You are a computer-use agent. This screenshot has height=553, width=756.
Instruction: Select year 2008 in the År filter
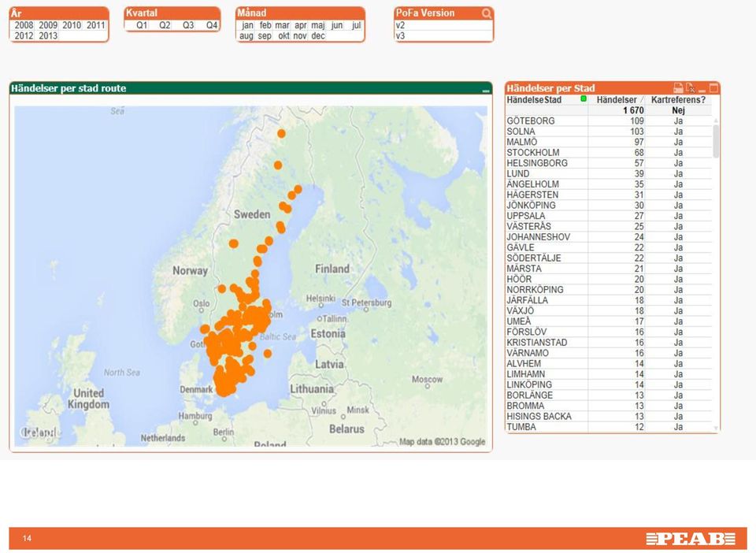[x=24, y=25]
